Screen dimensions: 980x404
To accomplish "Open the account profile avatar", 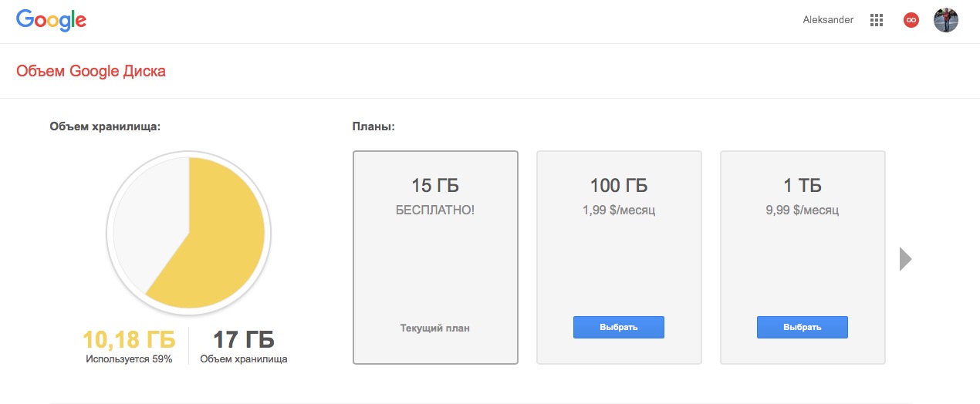I will [946, 21].
